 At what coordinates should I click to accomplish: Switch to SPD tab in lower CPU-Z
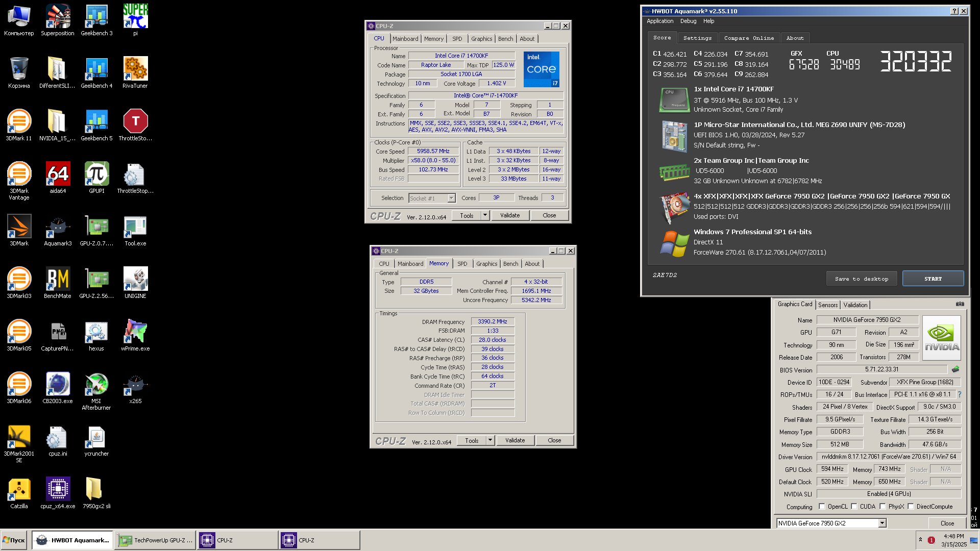pyautogui.click(x=462, y=264)
